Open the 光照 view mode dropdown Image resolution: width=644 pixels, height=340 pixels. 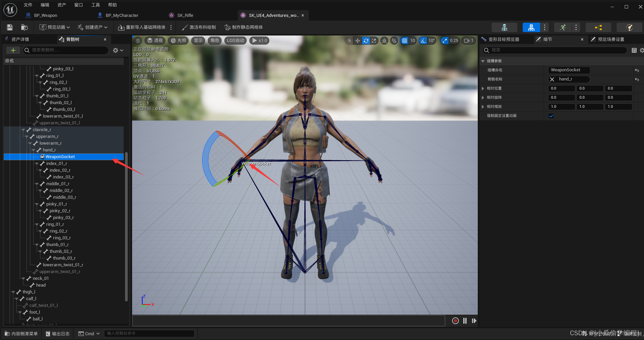tap(178, 41)
